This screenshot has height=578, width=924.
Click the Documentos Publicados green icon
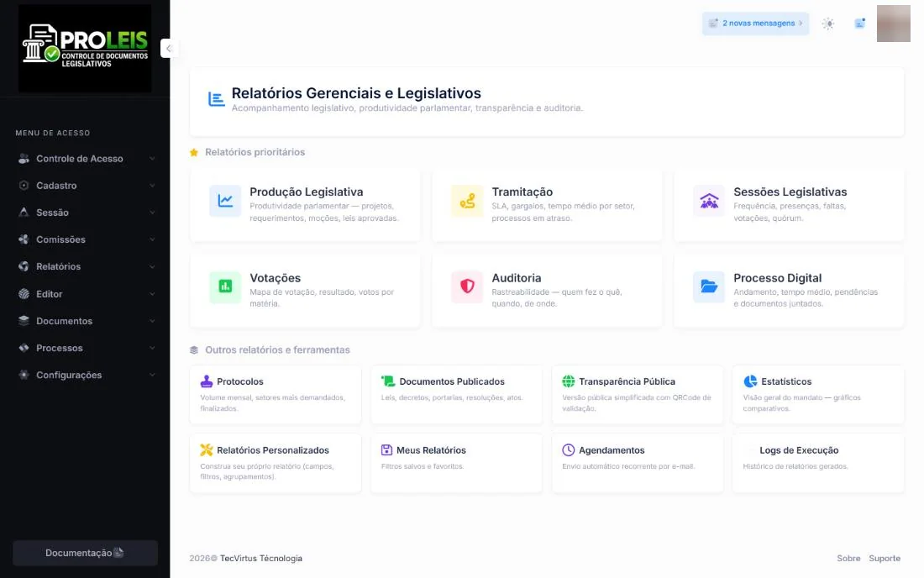pyautogui.click(x=388, y=381)
